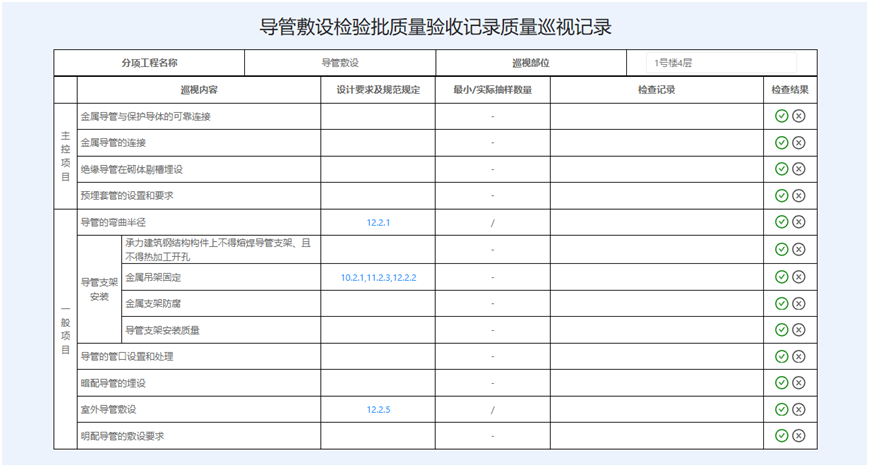Open the 12.2.5 specification link
869x467 pixels.
click(378, 410)
